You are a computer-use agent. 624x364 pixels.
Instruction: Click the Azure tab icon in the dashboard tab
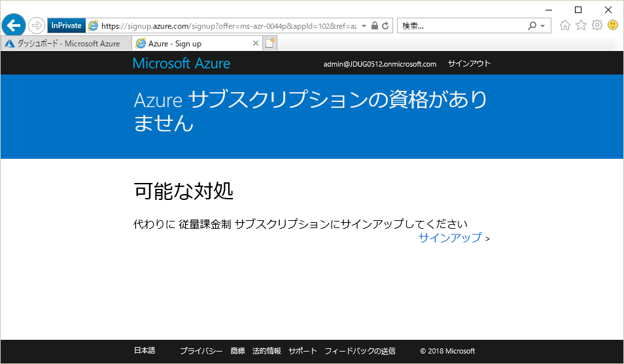pos(10,43)
